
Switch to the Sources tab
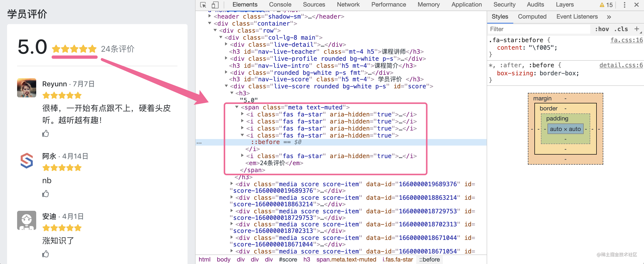tap(314, 5)
